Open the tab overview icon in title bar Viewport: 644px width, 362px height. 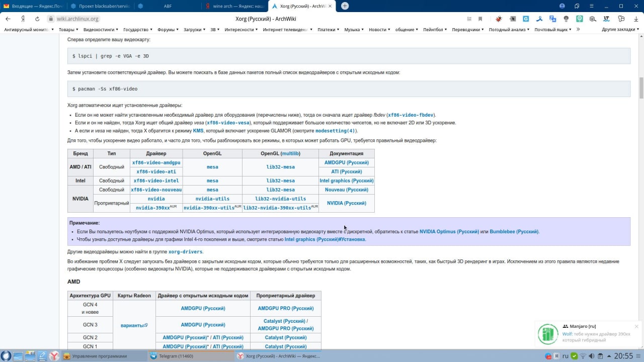[x=577, y=6]
